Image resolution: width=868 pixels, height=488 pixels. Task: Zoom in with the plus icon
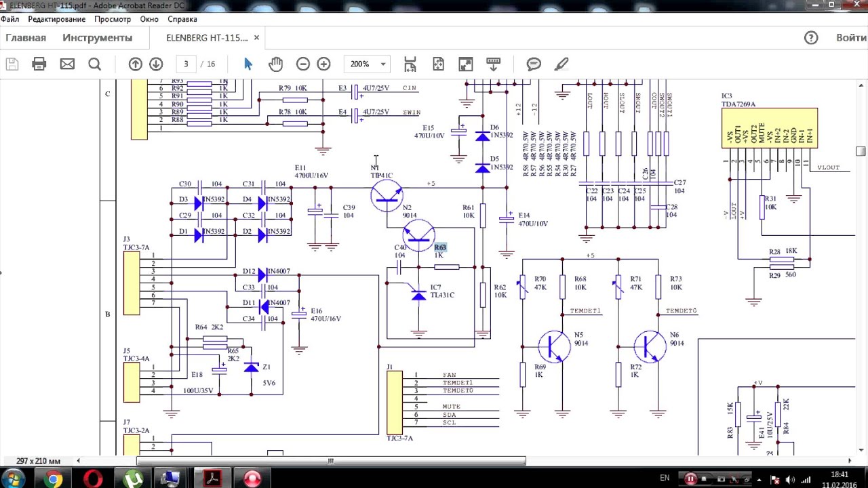click(x=323, y=64)
